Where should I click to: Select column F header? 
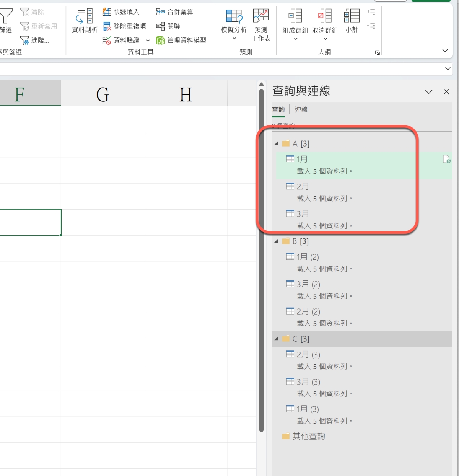point(30,93)
